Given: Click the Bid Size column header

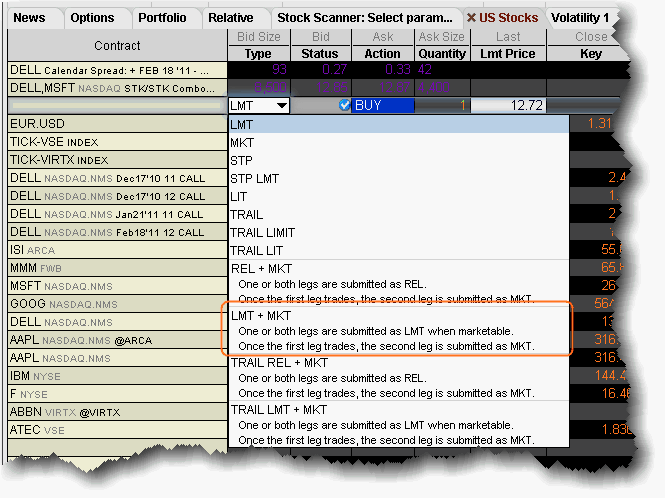Looking at the screenshot, I should tap(259, 37).
